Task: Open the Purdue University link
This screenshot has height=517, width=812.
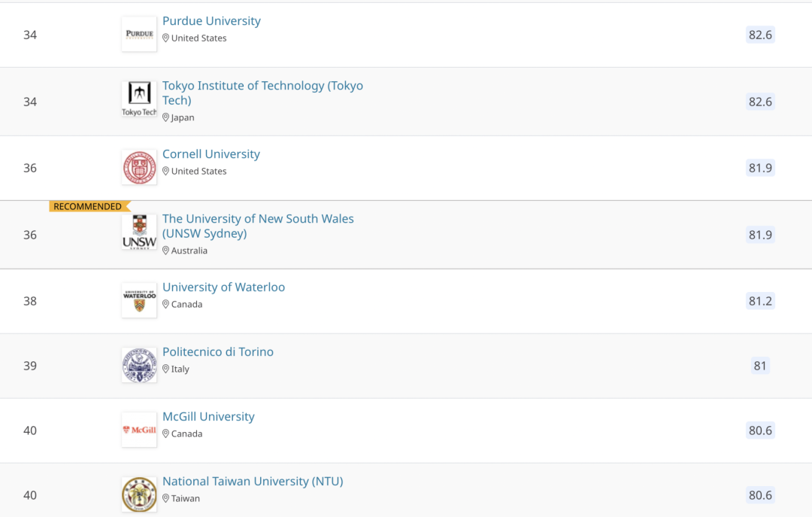Action: point(211,21)
